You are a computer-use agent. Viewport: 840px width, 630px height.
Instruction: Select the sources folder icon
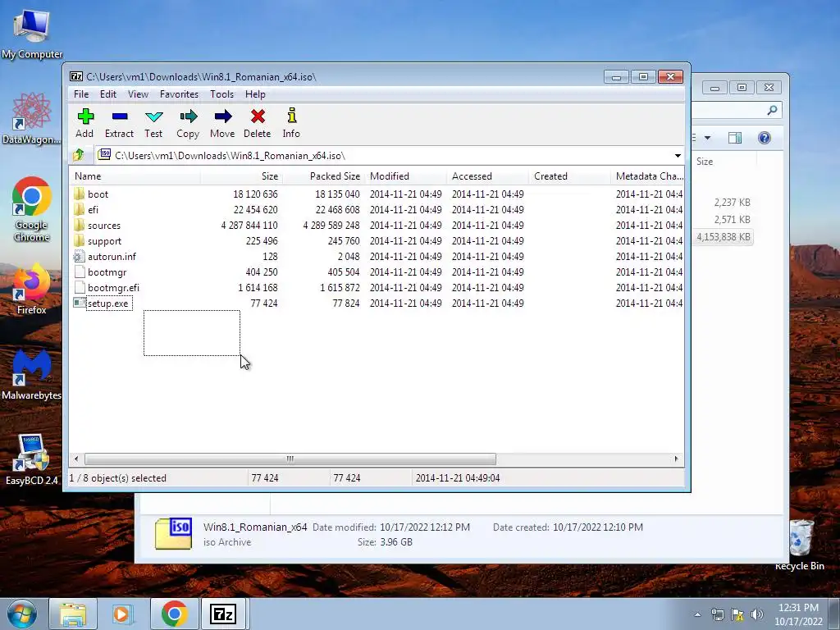coord(80,225)
